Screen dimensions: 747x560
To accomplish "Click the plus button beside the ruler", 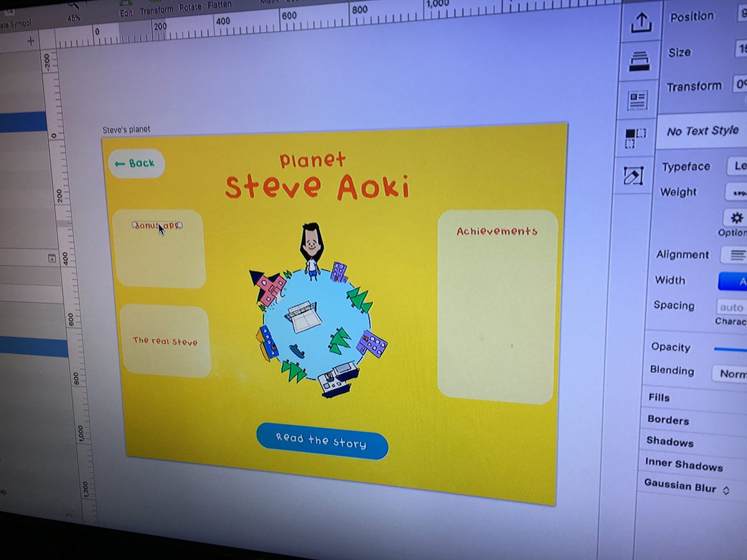I will pos(31,41).
